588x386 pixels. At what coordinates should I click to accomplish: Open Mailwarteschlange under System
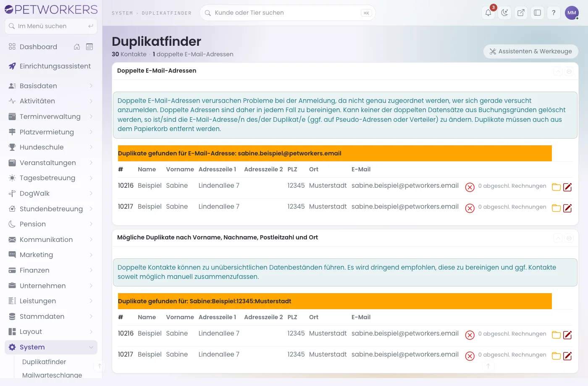(x=52, y=375)
